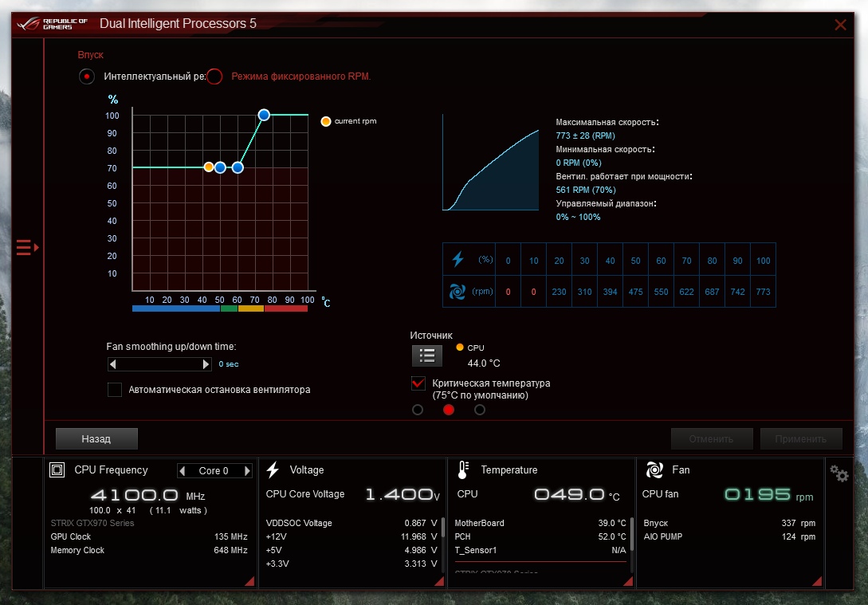
Task: Select the first critical temperature radio option
Action: pyautogui.click(x=418, y=410)
